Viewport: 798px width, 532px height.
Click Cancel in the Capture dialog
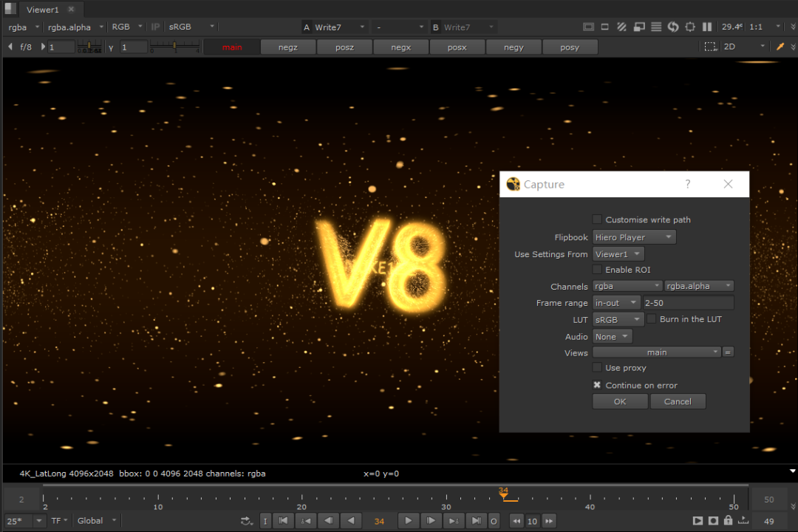tap(678, 401)
